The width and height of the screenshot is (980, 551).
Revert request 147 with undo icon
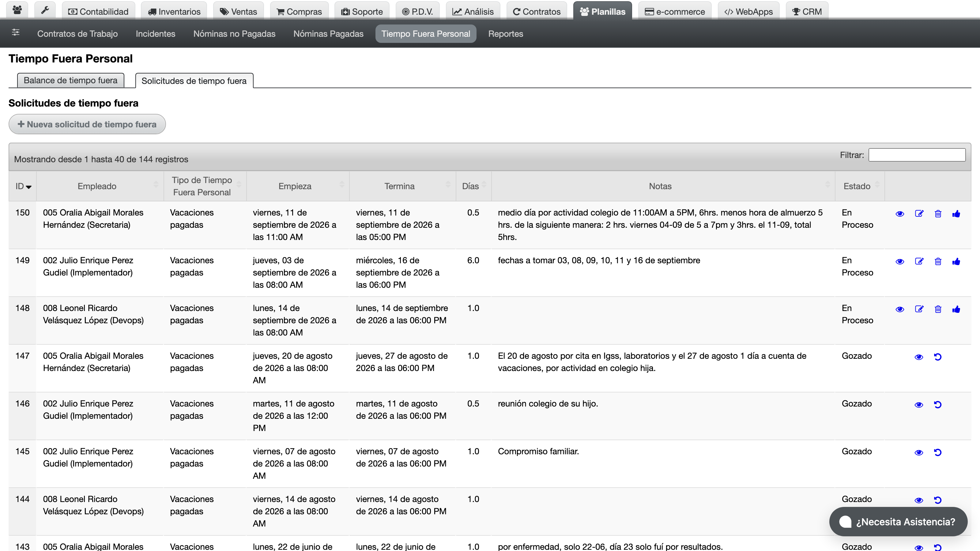pos(938,357)
